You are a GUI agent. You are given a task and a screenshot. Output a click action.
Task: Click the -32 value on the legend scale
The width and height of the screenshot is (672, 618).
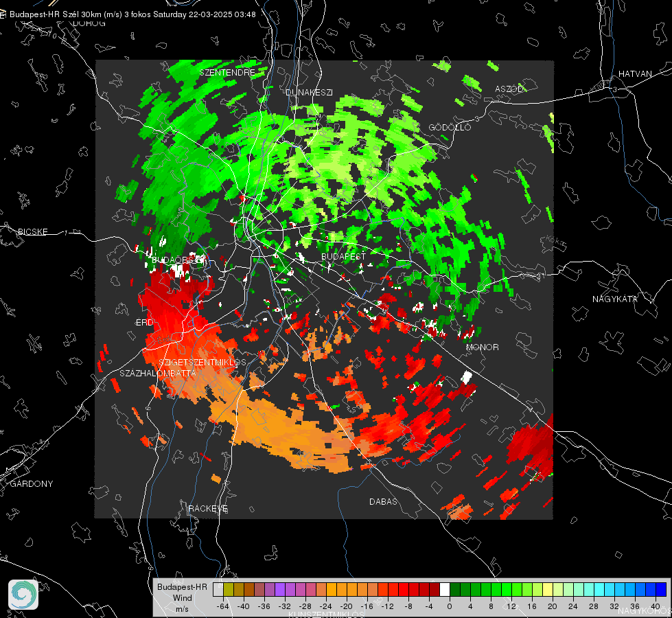[x=284, y=606]
